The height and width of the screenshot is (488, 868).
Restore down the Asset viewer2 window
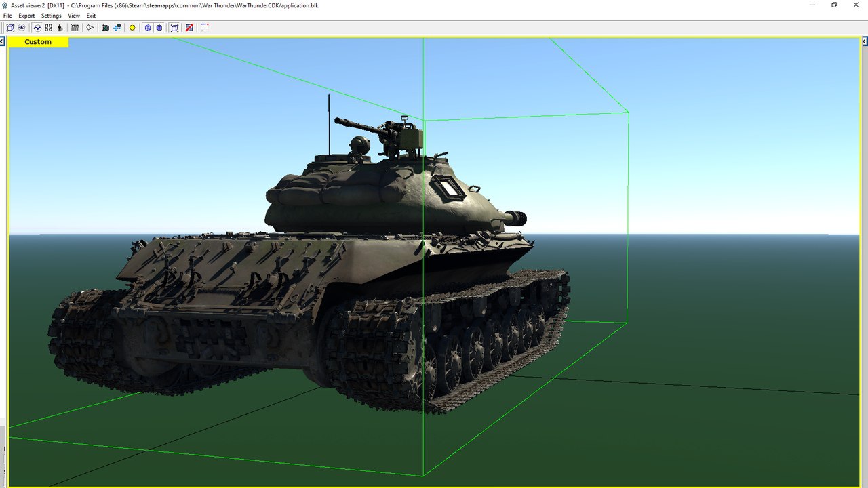point(834,5)
